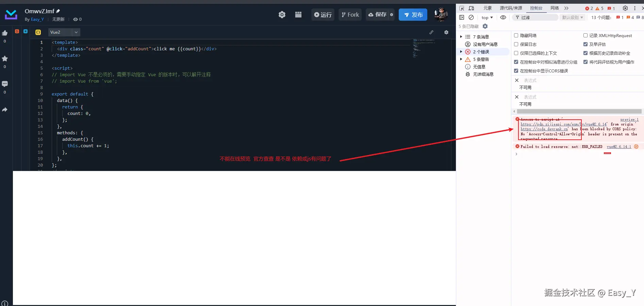This screenshot has height=306, width=644.
Task: Click the 发布 publish button
Action: tap(413, 15)
